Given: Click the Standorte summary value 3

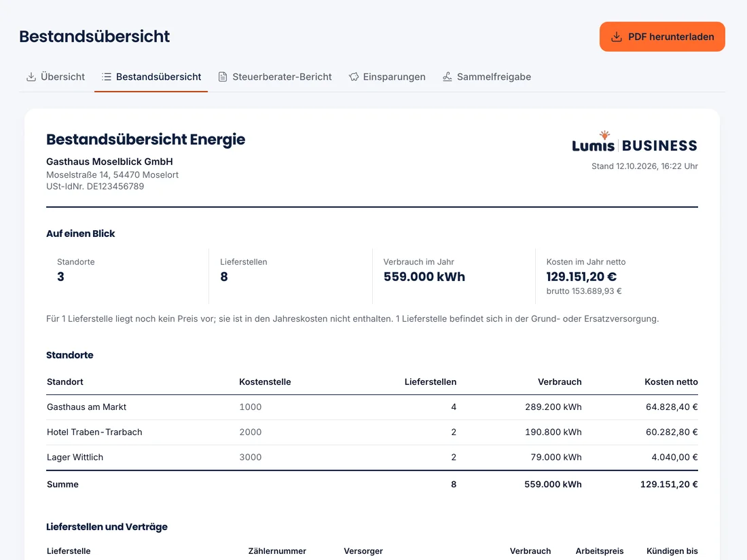Looking at the screenshot, I should [60, 277].
